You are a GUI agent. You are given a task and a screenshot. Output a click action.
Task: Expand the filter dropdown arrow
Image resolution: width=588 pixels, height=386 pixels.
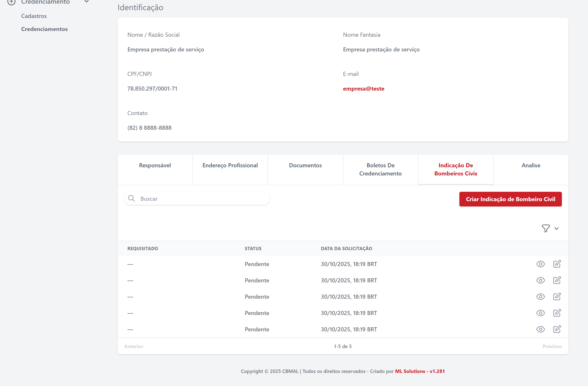tap(556, 228)
